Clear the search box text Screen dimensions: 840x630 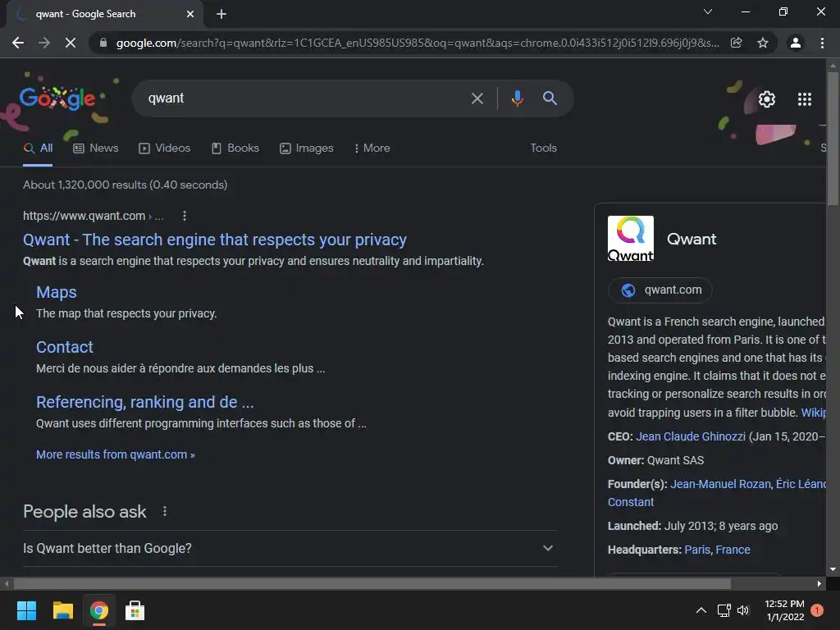click(x=477, y=98)
